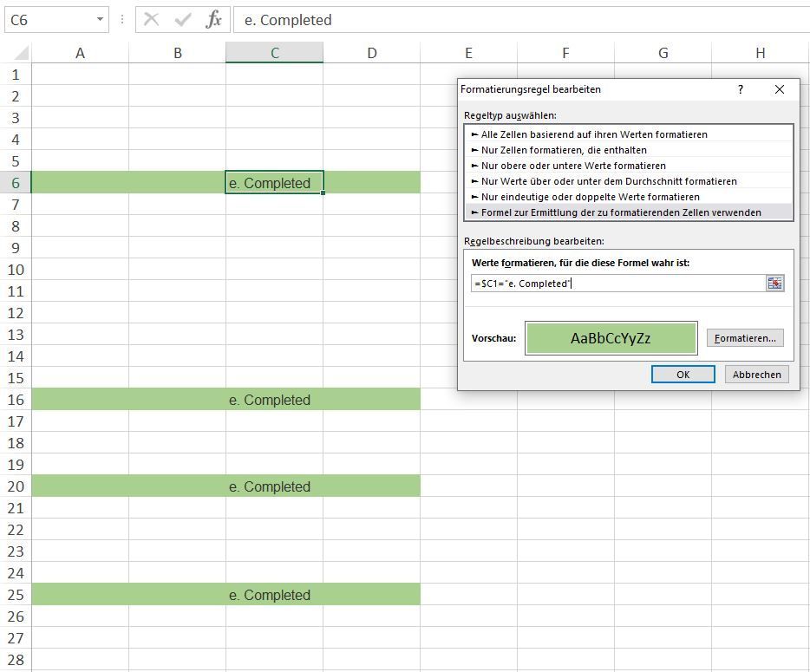
Task: Select column E header
Action: pyautogui.click(x=468, y=53)
